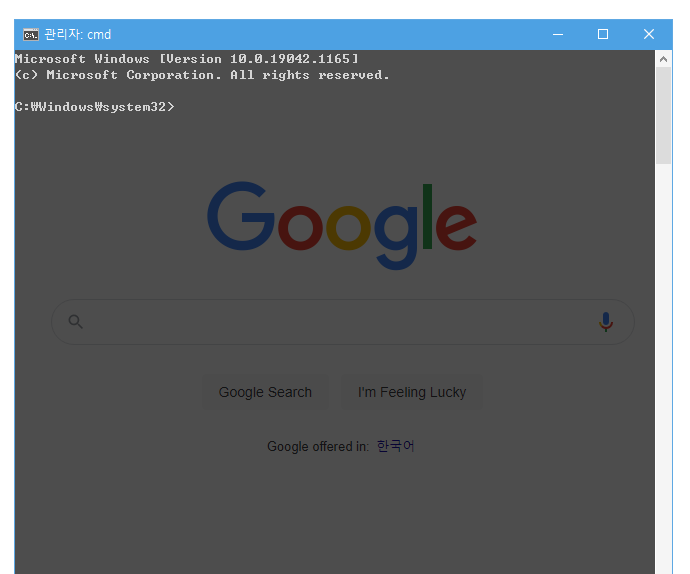The width and height of the screenshot is (690, 574).
Task: Click the scrollbar up arrow
Action: coord(664,59)
